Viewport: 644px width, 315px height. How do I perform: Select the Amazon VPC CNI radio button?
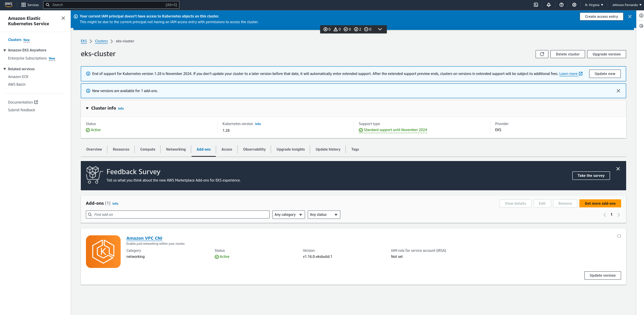pos(619,236)
